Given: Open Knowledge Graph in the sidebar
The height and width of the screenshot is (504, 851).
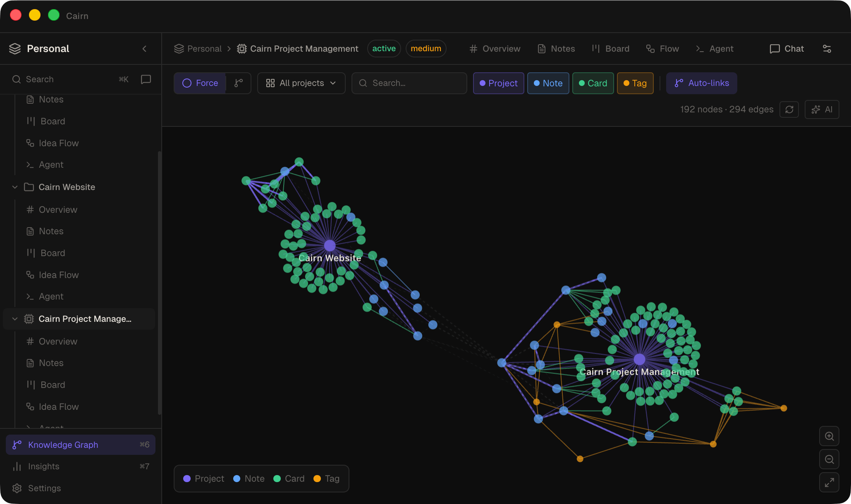Looking at the screenshot, I should tap(81, 445).
